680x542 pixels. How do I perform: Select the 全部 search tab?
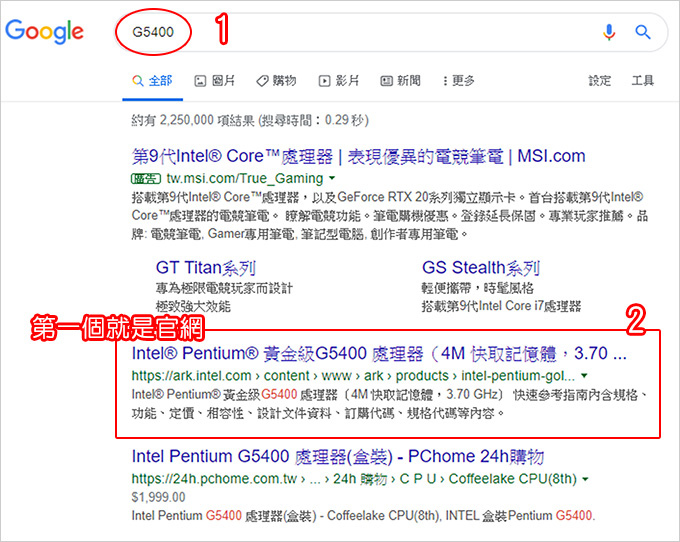point(153,81)
